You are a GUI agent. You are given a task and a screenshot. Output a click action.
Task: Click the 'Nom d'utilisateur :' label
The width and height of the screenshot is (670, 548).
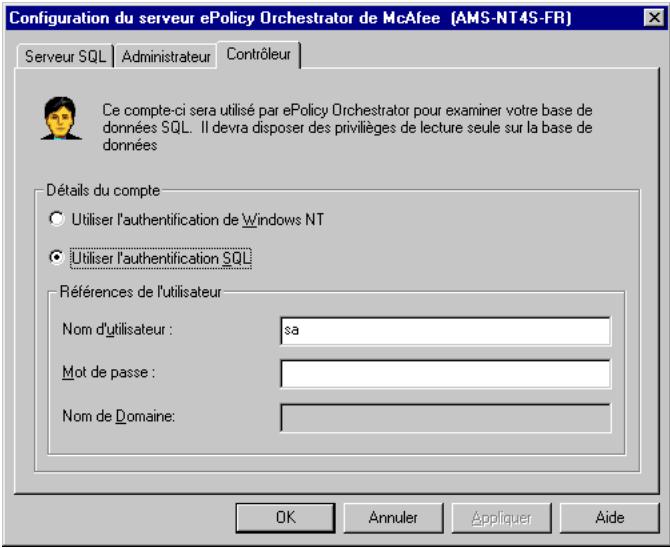[118, 330]
